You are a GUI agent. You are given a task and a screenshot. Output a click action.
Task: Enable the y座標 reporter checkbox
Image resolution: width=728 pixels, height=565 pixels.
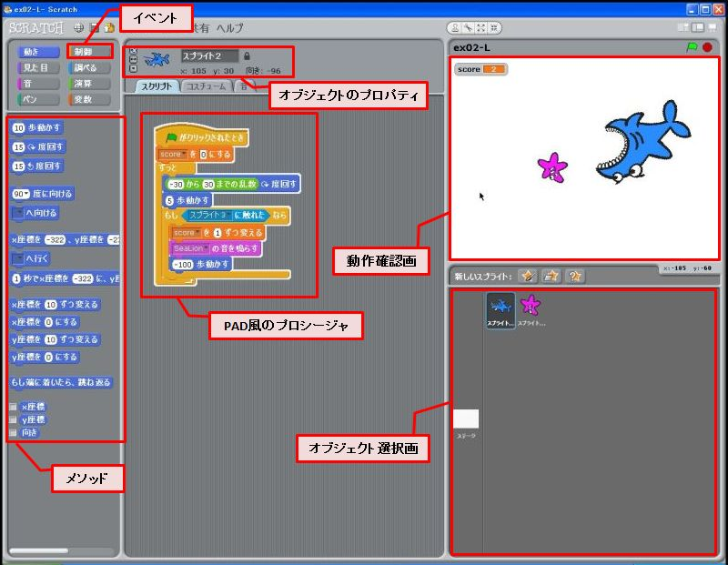point(13,419)
